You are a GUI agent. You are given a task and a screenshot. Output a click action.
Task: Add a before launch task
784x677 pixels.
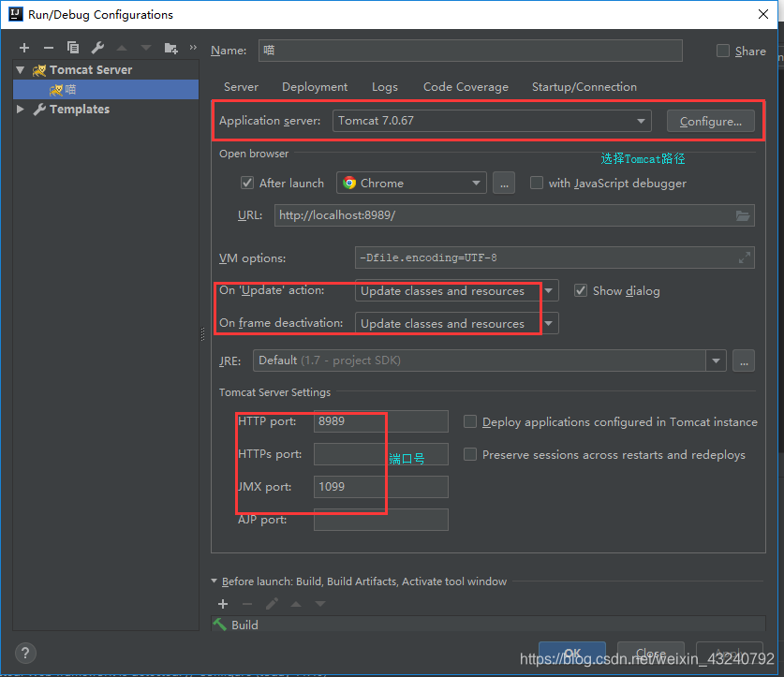tap(223, 604)
